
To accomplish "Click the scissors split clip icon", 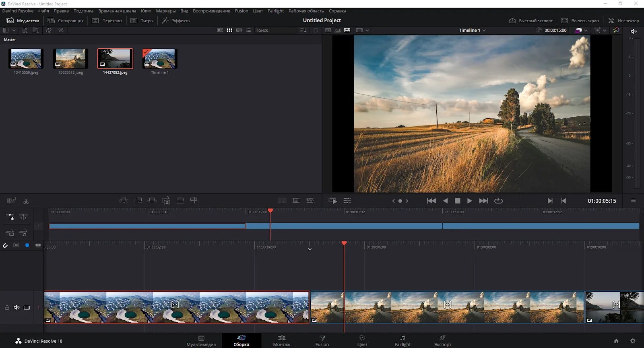I will 26,201.
